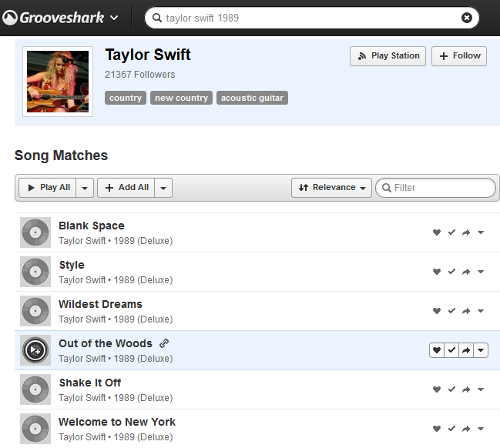This screenshot has height=448, width=500.
Task: Expand the Add All dropdown arrow
Action: [163, 188]
